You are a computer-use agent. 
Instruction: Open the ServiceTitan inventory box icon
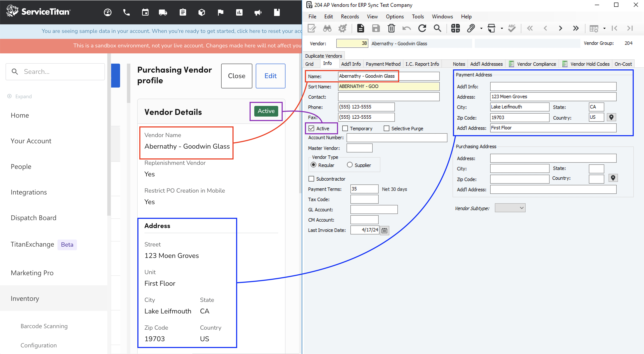click(202, 12)
